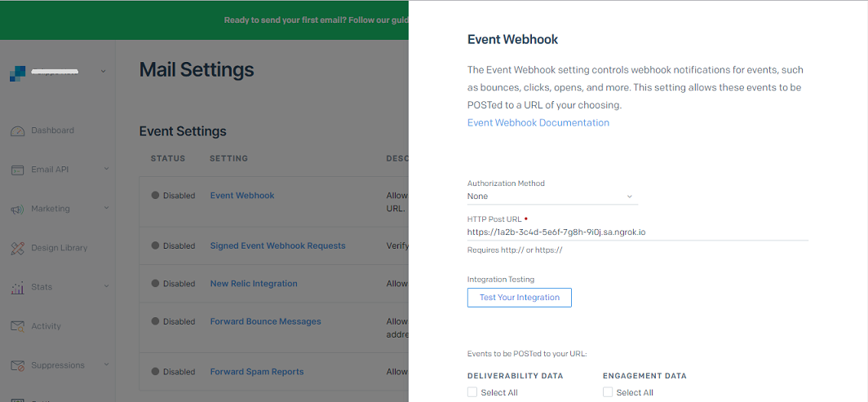Open the Signed Event Webhook Requests setting
The height and width of the screenshot is (402, 868).
click(277, 245)
